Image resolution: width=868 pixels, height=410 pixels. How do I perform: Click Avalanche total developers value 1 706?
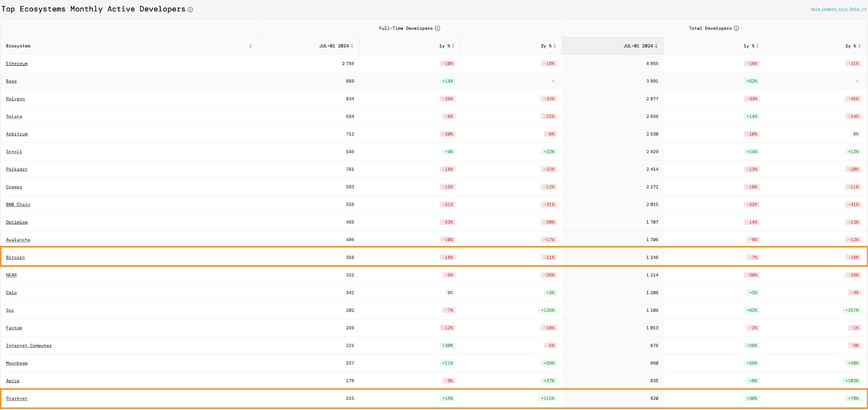click(x=652, y=239)
